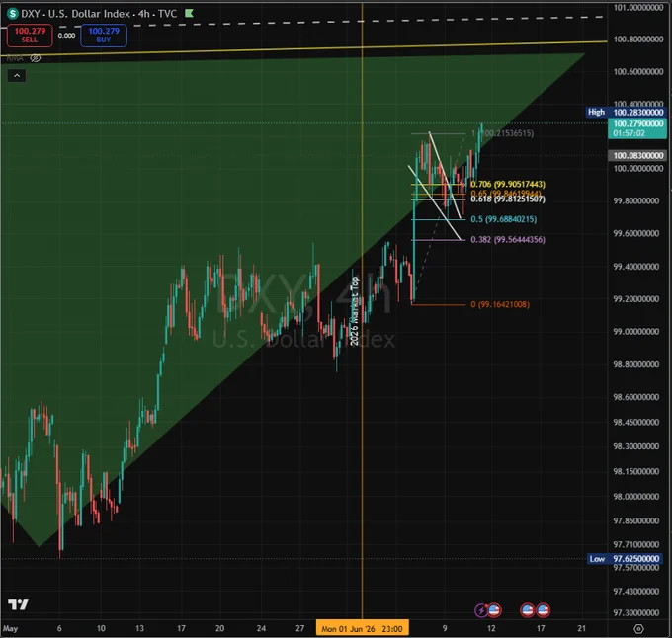
Task: Click the High 100.28300000 price label
Action: [x=627, y=112]
